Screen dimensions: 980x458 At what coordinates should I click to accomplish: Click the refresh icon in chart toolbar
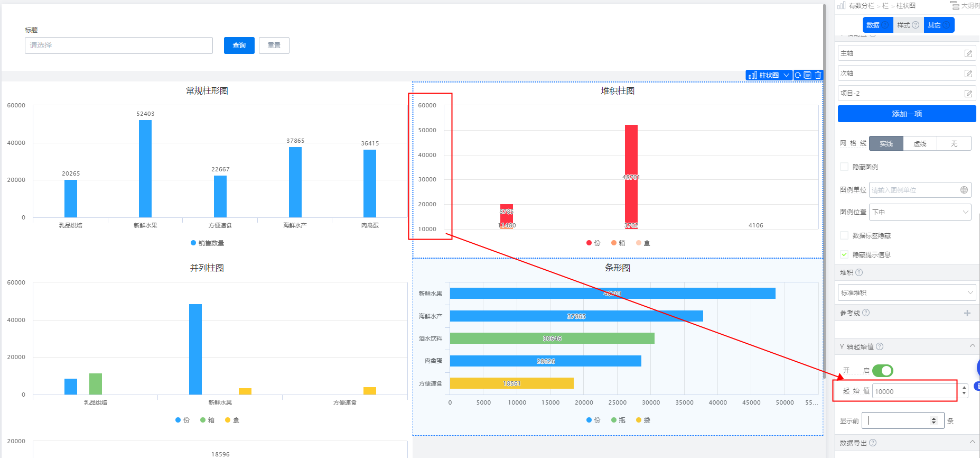pos(798,75)
